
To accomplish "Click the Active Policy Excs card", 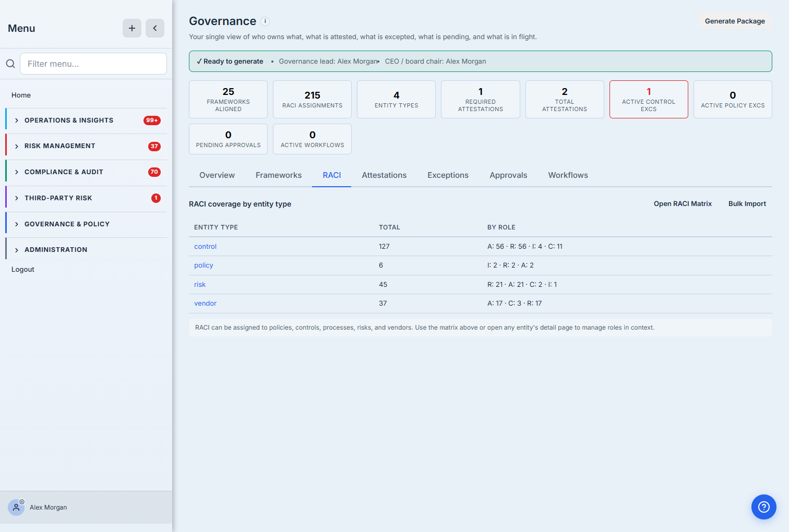I will (733, 99).
